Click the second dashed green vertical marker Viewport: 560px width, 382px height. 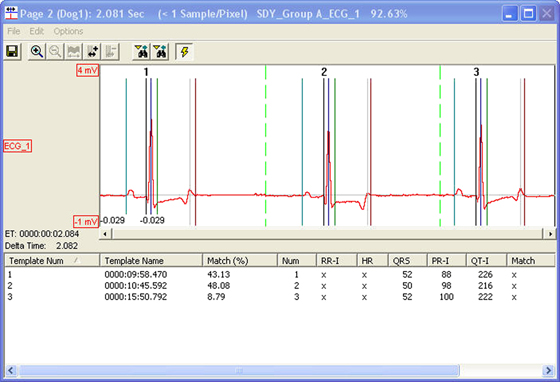point(440,146)
